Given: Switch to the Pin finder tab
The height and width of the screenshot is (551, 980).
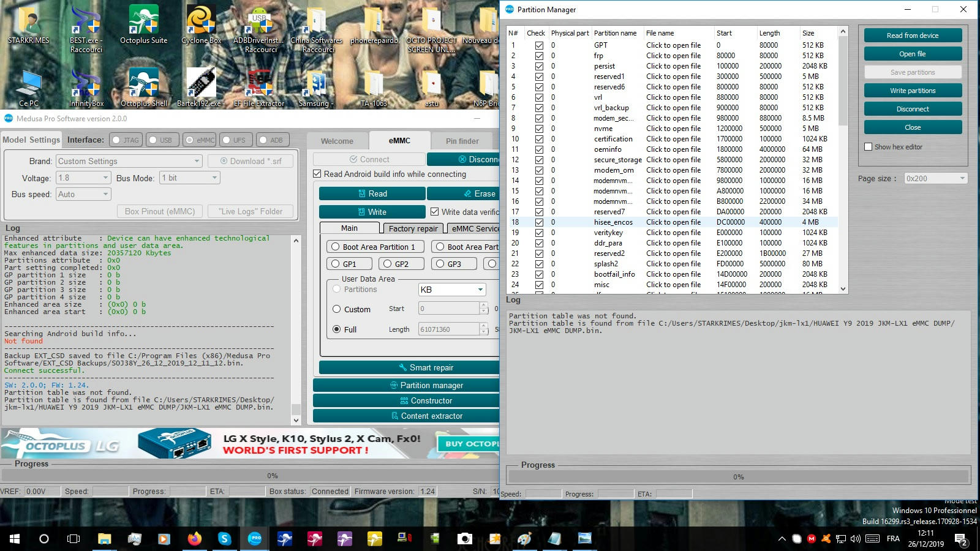Looking at the screenshot, I should pos(462,141).
